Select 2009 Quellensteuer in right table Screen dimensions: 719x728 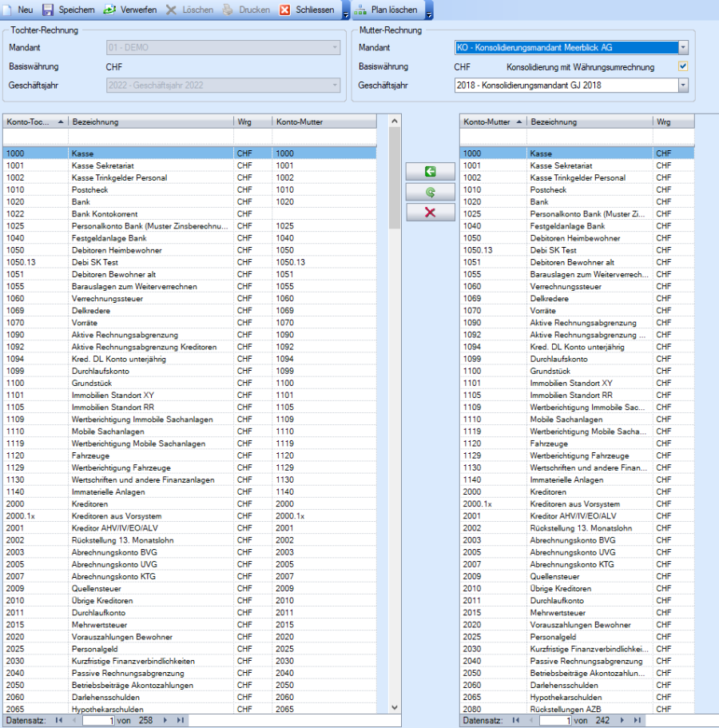(x=559, y=576)
